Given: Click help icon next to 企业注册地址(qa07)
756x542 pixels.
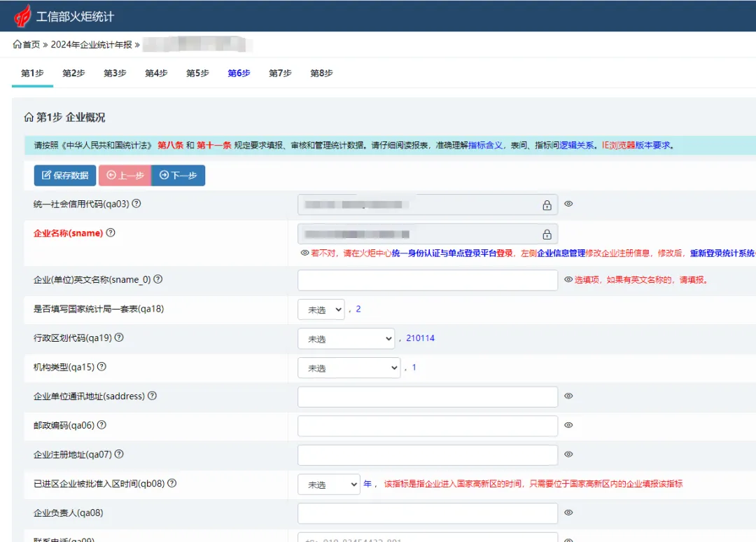Looking at the screenshot, I should pyautogui.click(x=119, y=454).
